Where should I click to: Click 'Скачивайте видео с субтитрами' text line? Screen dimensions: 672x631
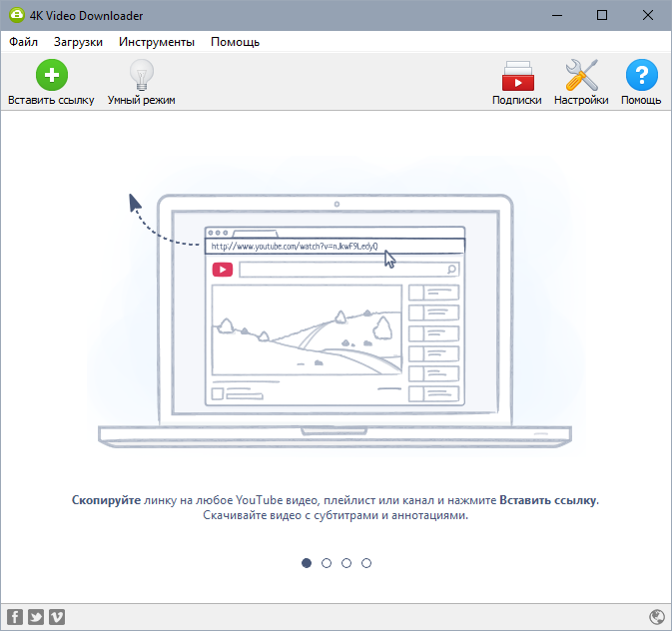[336, 515]
